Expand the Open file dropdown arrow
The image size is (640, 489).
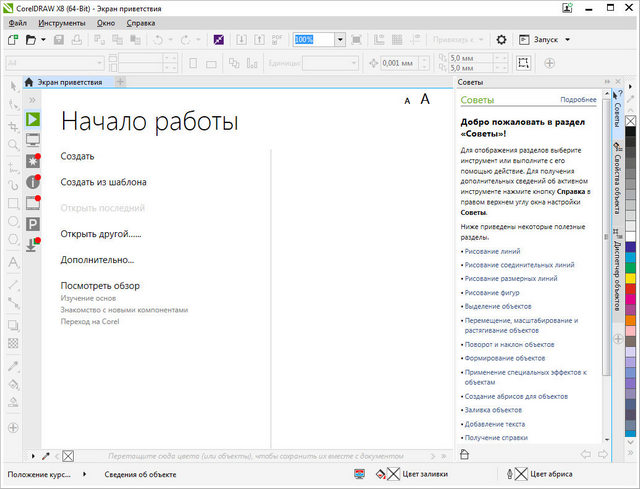coord(43,39)
